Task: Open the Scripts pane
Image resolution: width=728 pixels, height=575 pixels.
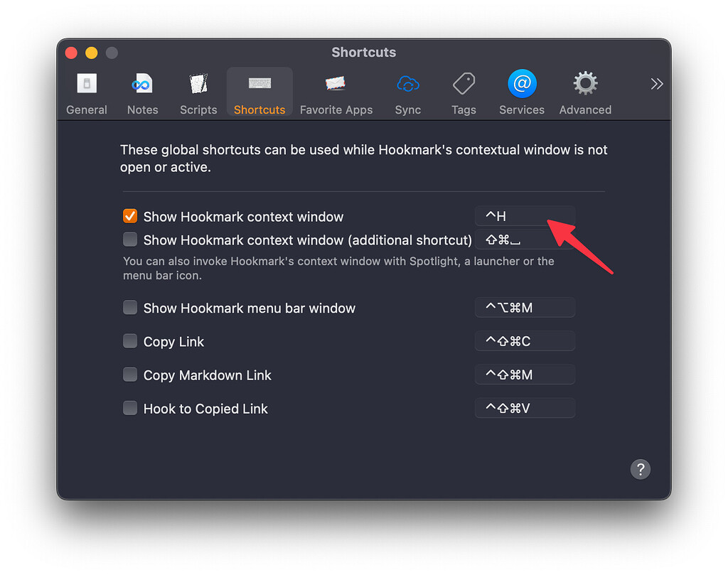Action: coord(198,91)
